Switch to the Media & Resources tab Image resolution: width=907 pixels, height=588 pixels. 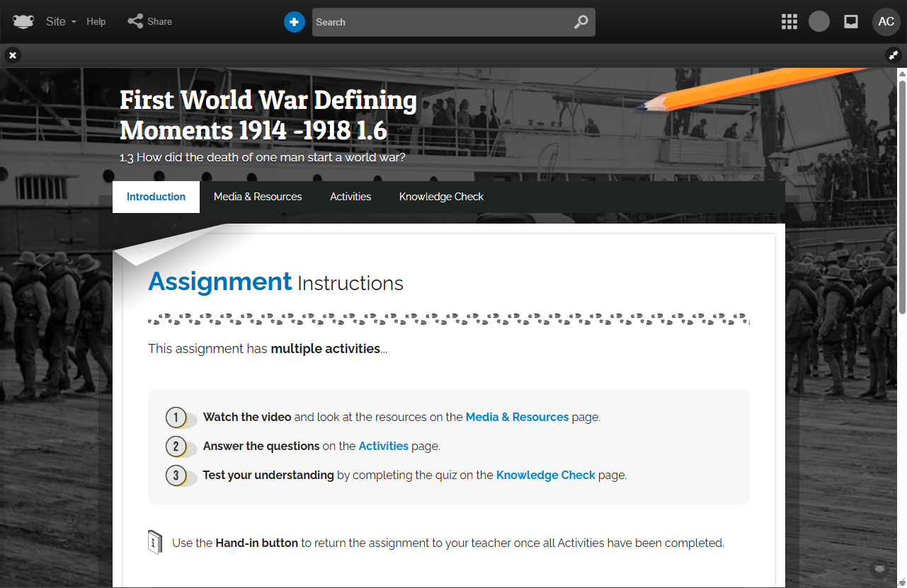click(x=258, y=197)
